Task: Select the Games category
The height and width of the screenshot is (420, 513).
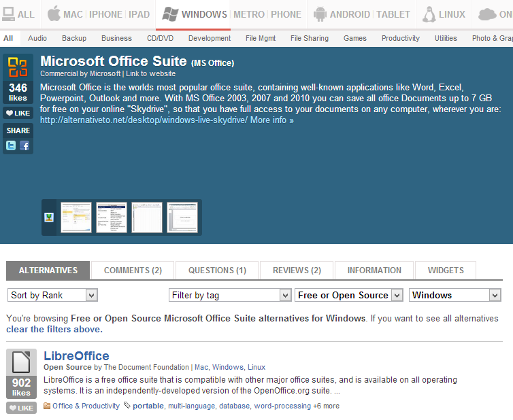Action: [355, 38]
